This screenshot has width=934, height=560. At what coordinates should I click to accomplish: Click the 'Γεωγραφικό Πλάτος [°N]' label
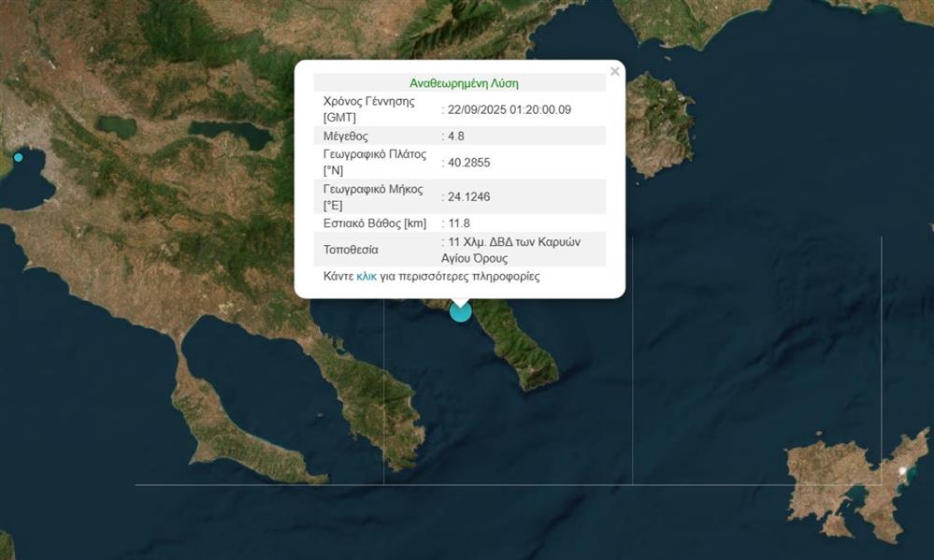[x=374, y=163]
